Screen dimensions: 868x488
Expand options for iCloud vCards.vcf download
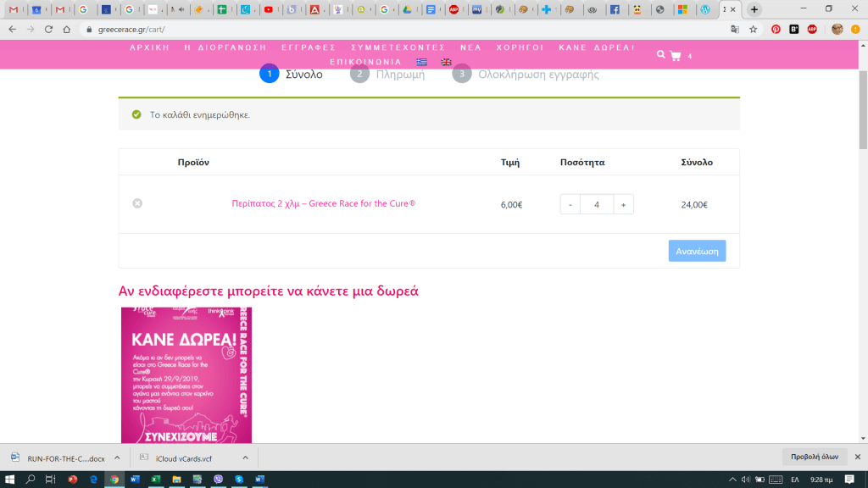pos(245,457)
